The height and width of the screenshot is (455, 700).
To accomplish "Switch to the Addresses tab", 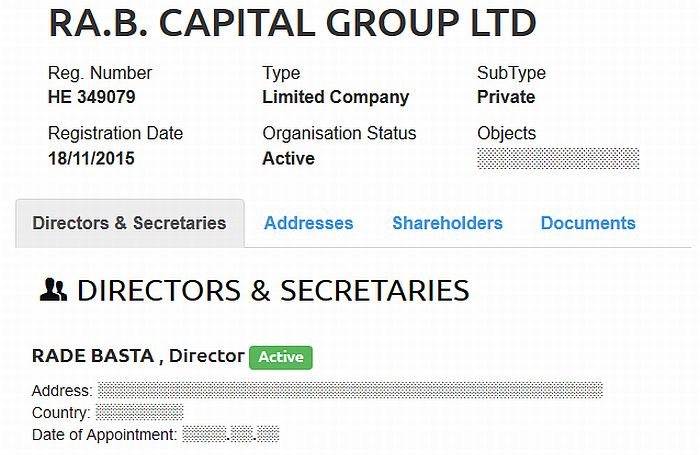I will [308, 223].
